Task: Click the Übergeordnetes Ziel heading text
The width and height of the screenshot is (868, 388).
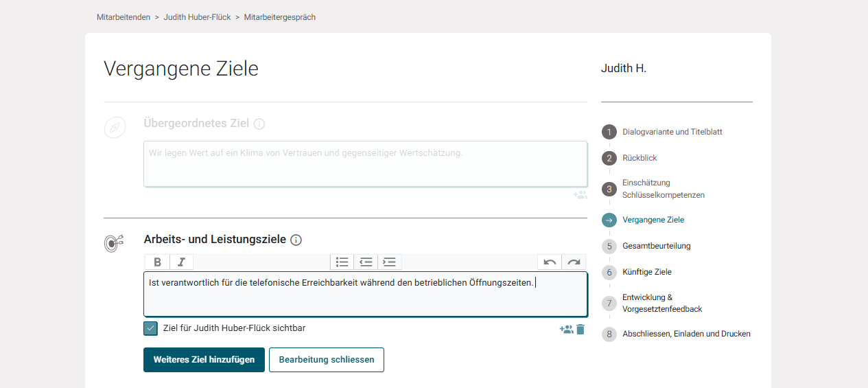Action: tap(196, 124)
